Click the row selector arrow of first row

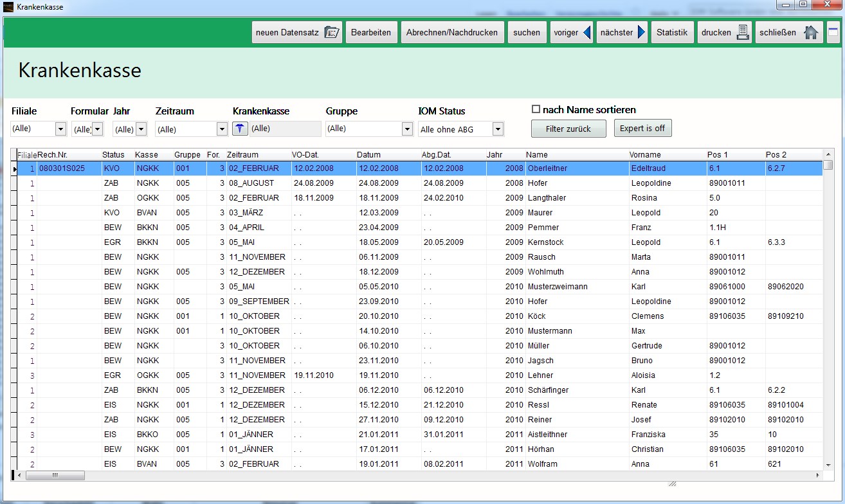point(15,168)
